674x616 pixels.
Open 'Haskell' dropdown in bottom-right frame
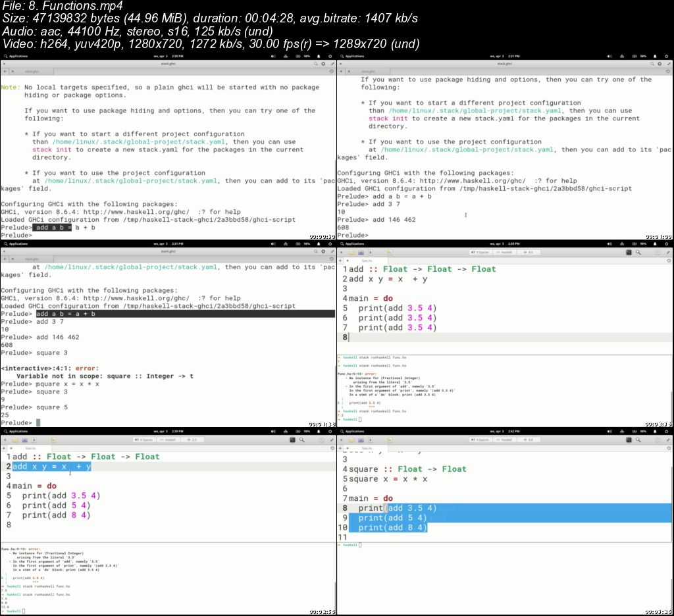[504, 440]
